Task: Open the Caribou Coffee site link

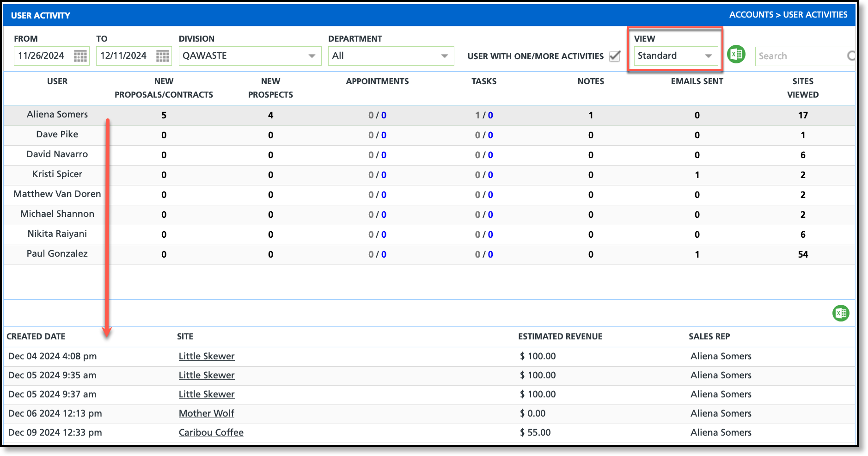Action: tap(211, 432)
